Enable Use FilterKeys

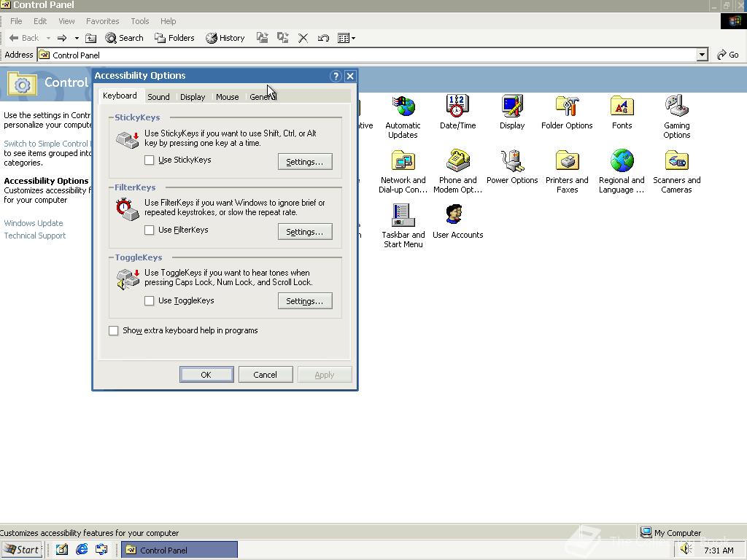pos(150,230)
